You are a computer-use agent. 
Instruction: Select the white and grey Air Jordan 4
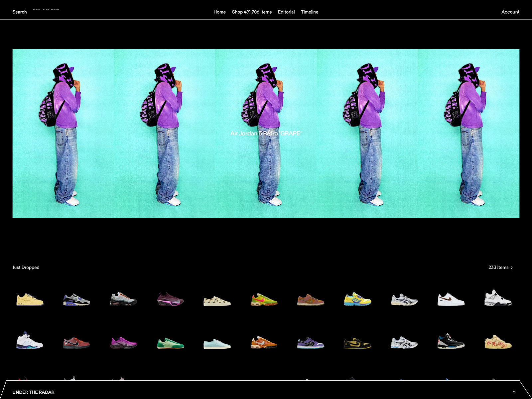click(x=498, y=298)
